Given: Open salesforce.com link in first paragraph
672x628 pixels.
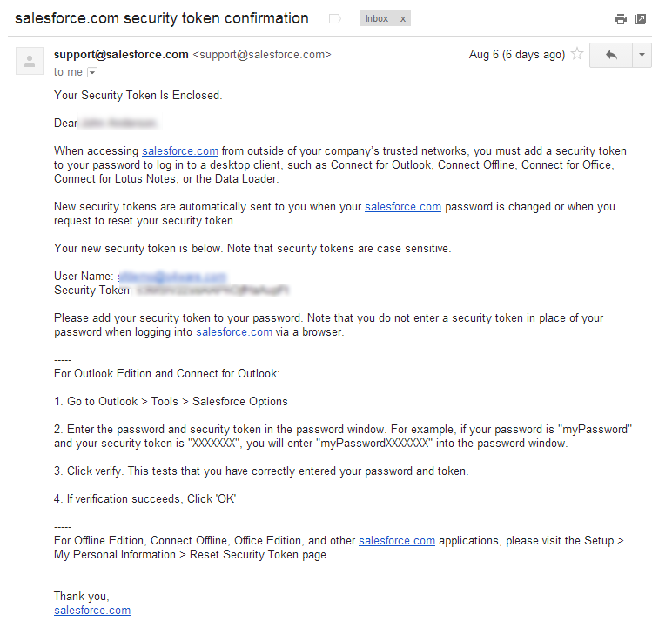Looking at the screenshot, I should point(180,151).
